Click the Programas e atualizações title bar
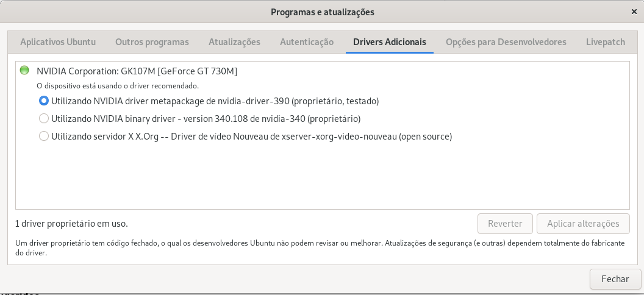 (x=322, y=12)
